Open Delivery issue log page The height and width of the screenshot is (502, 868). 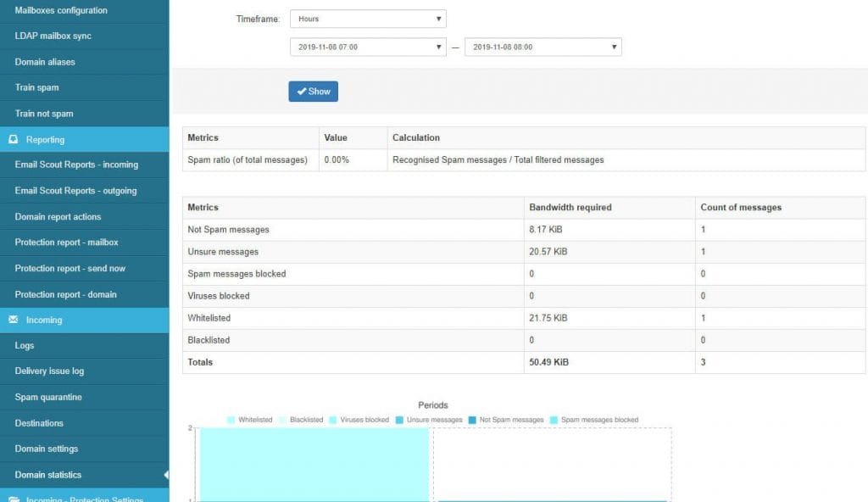tap(49, 371)
